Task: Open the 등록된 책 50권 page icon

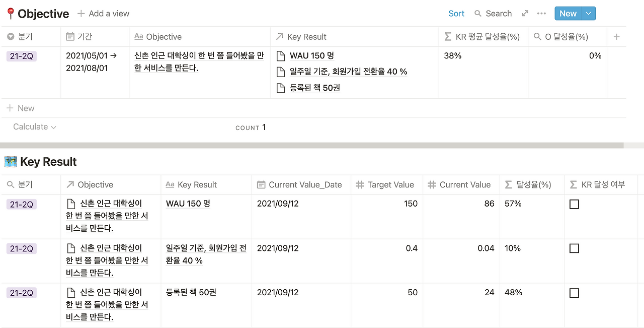Action: click(281, 88)
